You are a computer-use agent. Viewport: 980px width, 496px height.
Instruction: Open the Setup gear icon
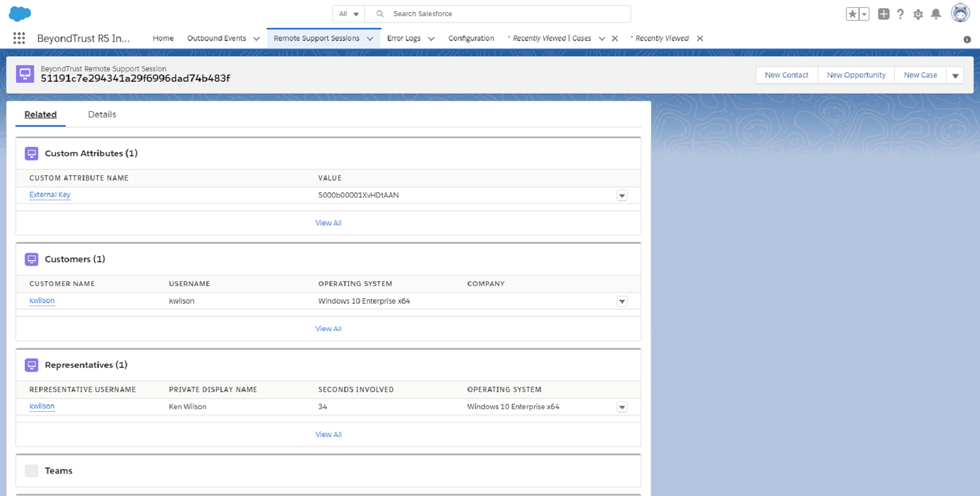[918, 14]
